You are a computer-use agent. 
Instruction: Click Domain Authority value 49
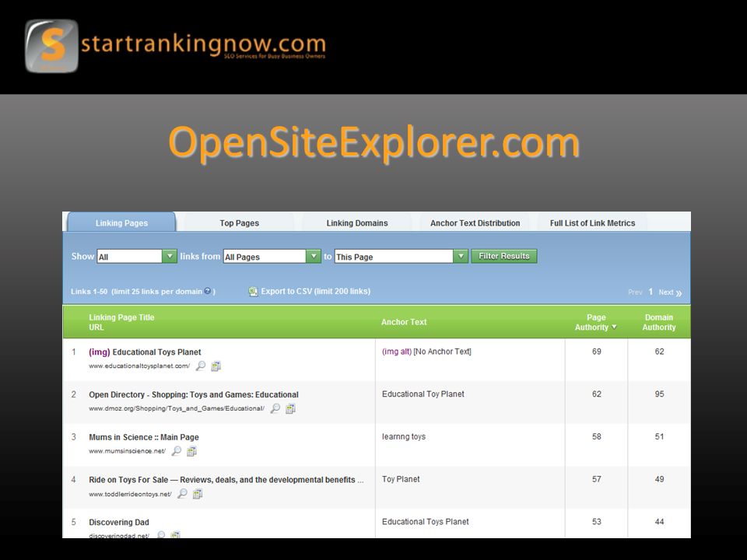click(x=659, y=479)
